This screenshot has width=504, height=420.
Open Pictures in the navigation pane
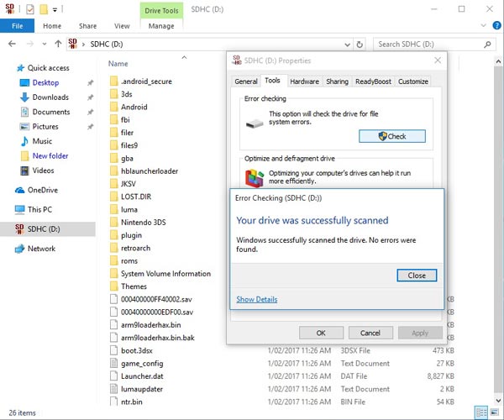point(45,126)
